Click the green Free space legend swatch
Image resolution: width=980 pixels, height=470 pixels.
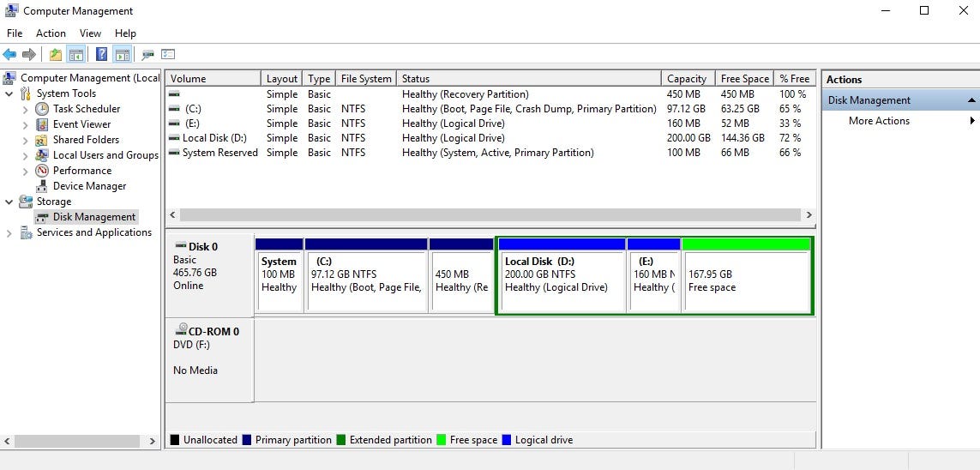pos(442,440)
